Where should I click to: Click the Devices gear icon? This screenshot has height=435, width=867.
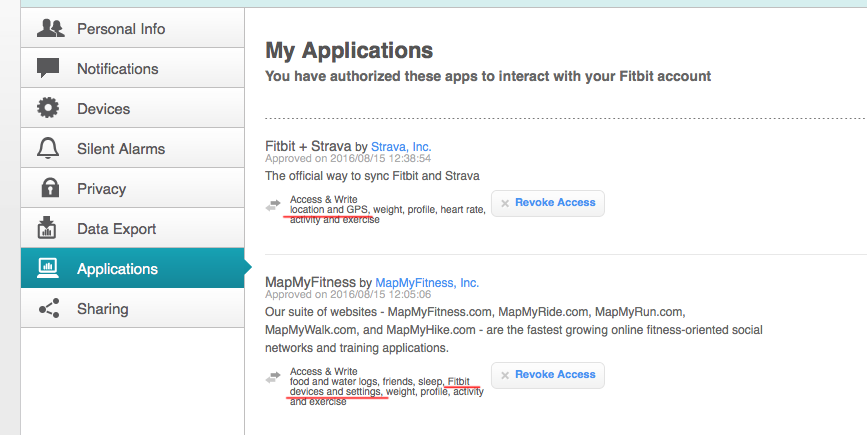[x=48, y=108]
